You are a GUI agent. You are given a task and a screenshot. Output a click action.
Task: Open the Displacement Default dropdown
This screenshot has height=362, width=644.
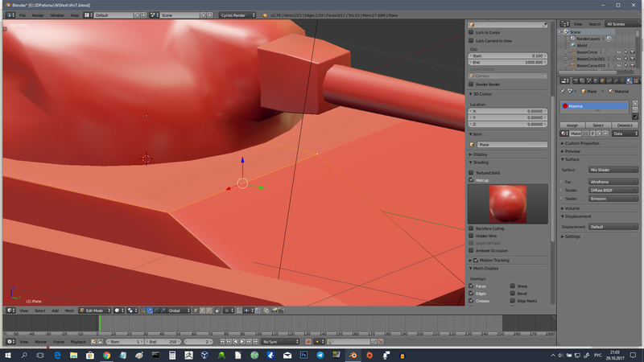pos(613,227)
